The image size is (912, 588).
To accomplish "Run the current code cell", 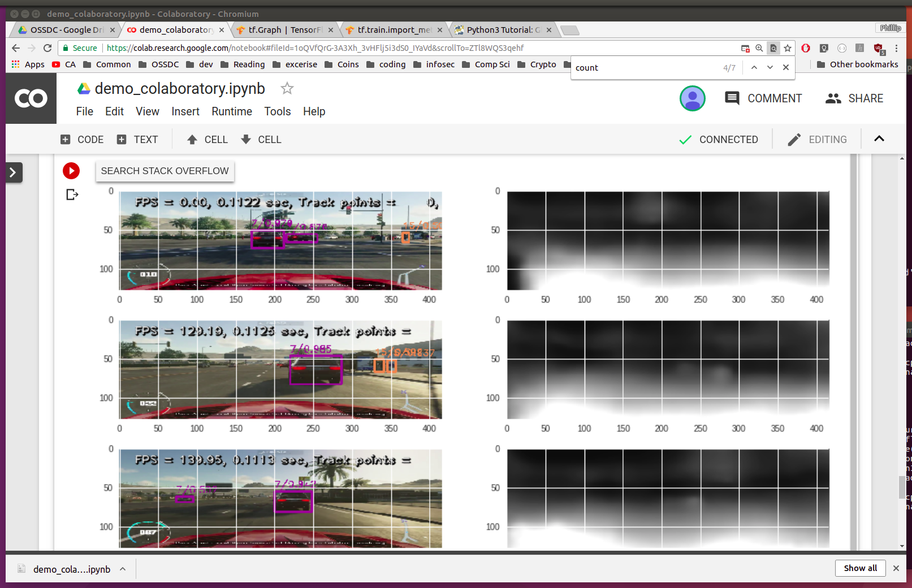I will pos(71,171).
